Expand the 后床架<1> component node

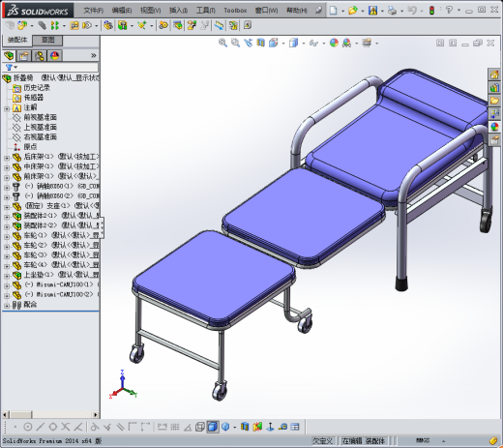point(7,158)
